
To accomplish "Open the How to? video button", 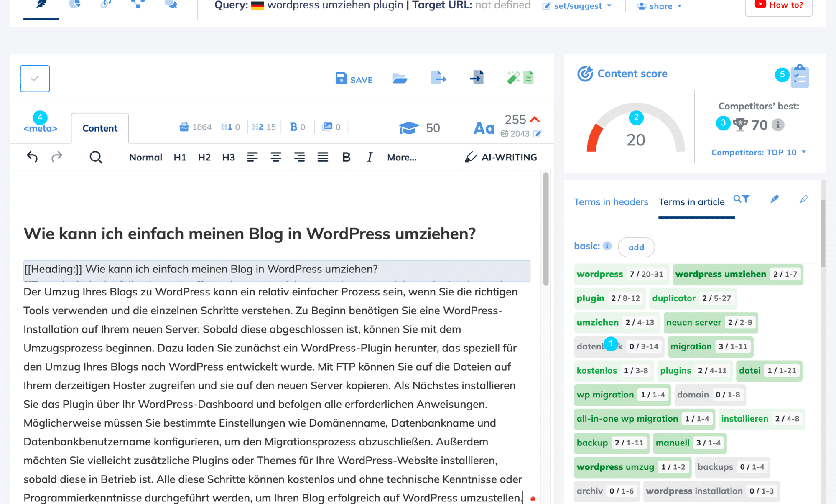I will point(779,5).
